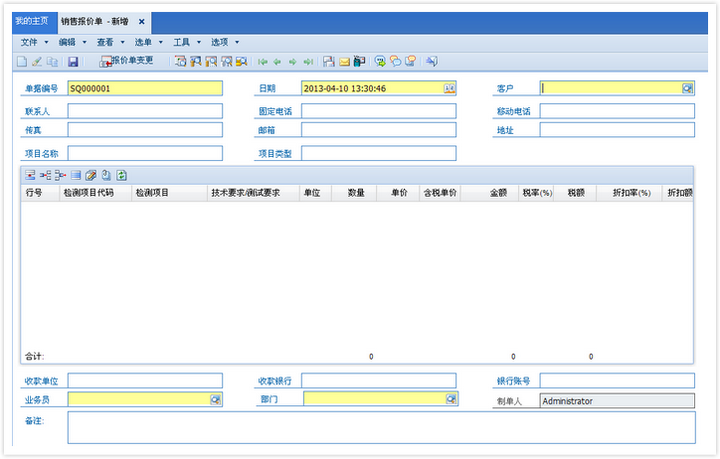Click into the 银行账号 input field
This screenshot has height=459, width=720.
[x=617, y=381]
